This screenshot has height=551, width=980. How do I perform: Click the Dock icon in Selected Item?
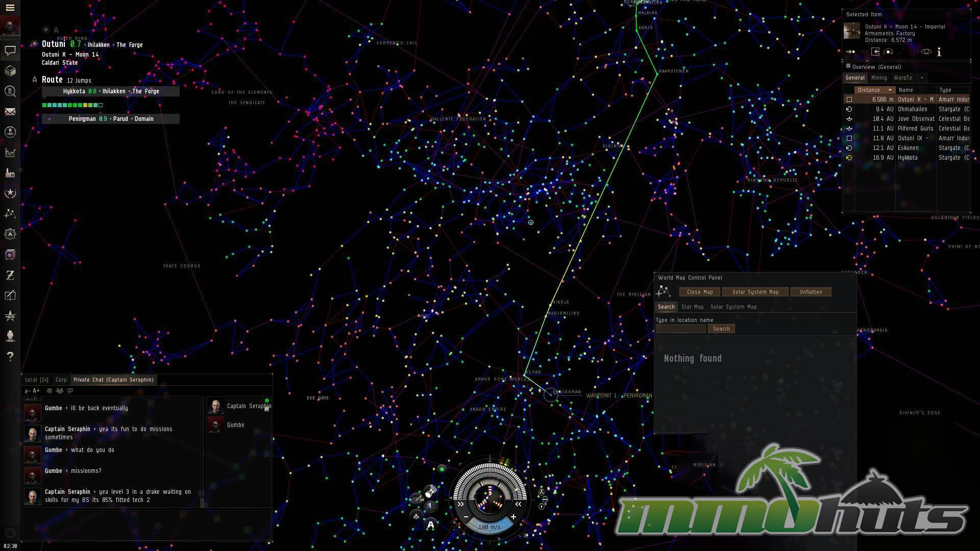(x=875, y=52)
